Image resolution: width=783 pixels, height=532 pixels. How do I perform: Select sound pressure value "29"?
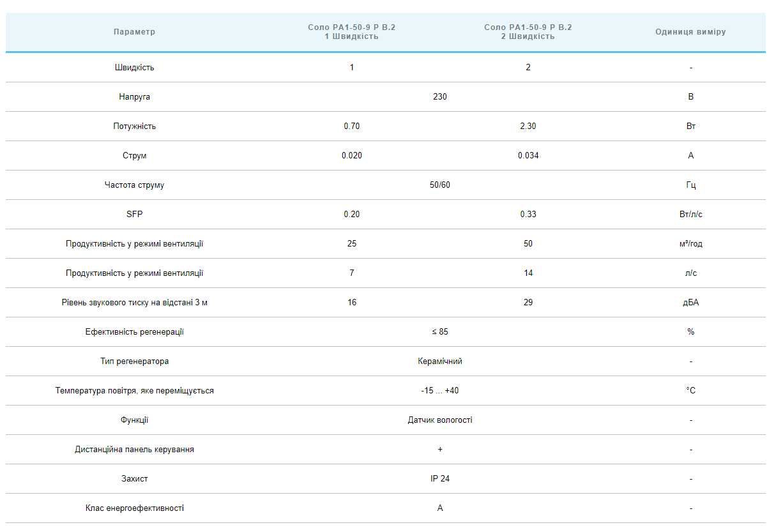[528, 303]
